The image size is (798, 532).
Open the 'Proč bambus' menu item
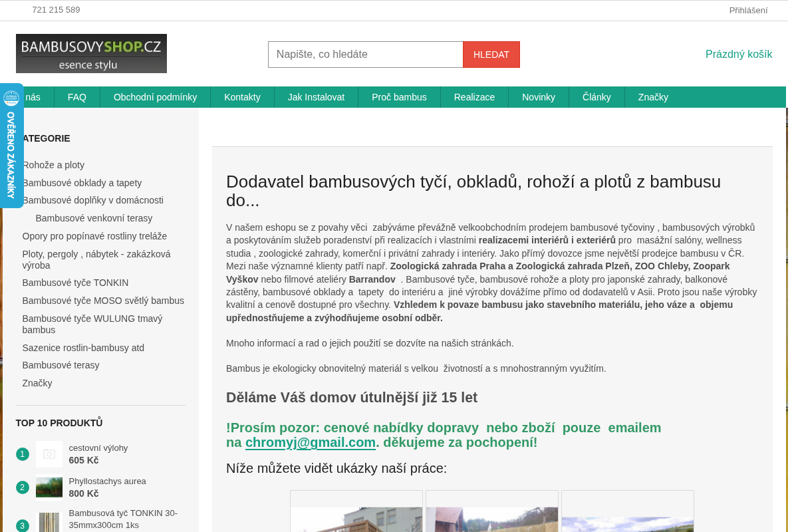point(399,97)
